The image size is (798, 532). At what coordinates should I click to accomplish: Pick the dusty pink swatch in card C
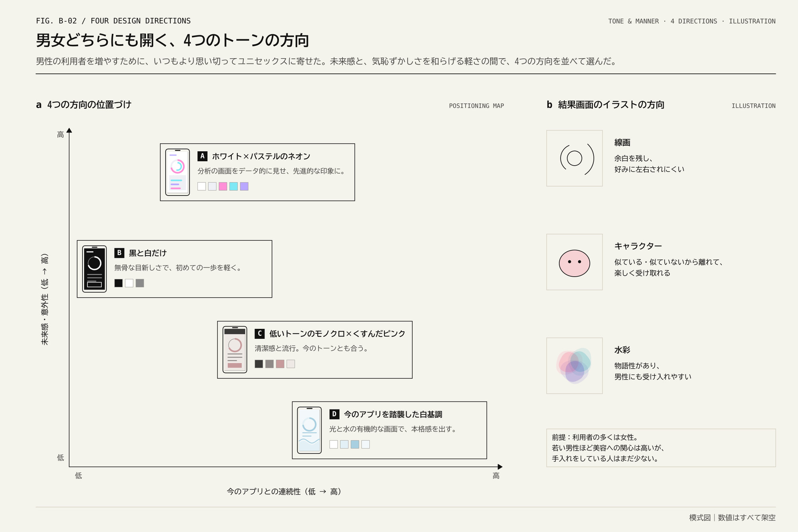coord(280,364)
